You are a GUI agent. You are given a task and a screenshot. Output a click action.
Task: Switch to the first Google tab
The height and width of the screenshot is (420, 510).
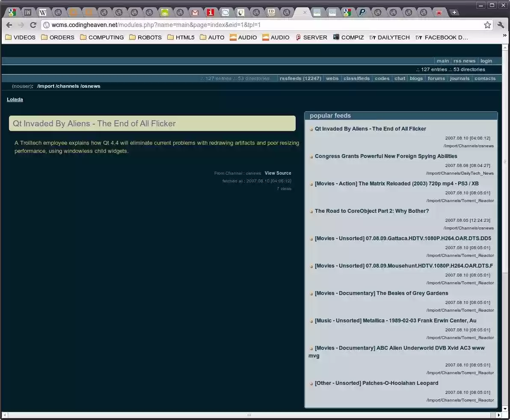[x=12, y=12]
